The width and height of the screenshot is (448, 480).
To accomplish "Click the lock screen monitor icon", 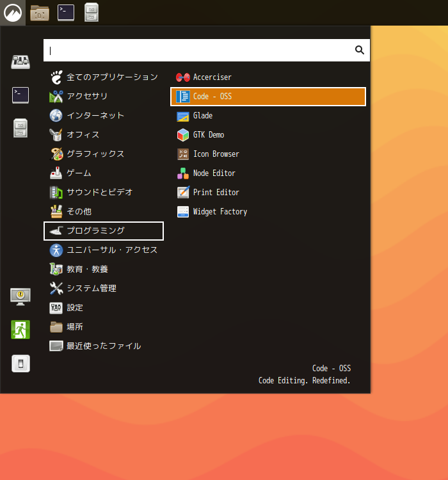I will (x=20, y=296).
